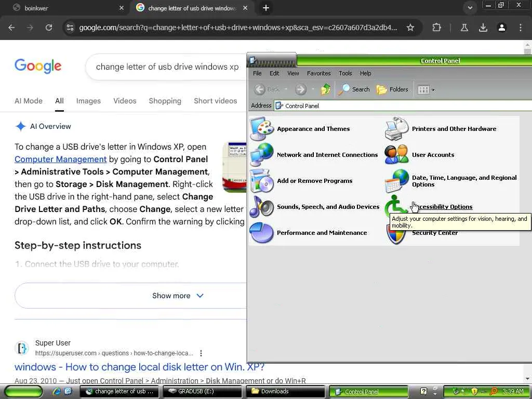The height and width of the screenshot is (399, 532).
Task: Click the Chrome URL address bar
Action: [237, 28]
